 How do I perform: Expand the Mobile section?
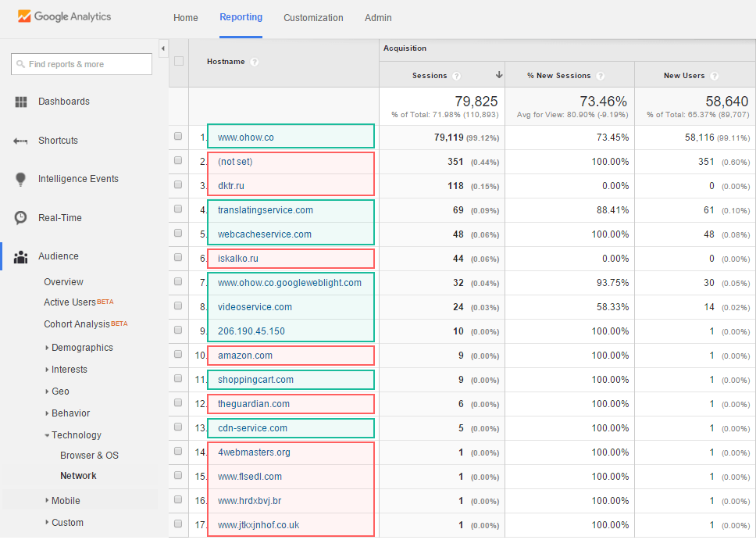(x=47, y=501)
